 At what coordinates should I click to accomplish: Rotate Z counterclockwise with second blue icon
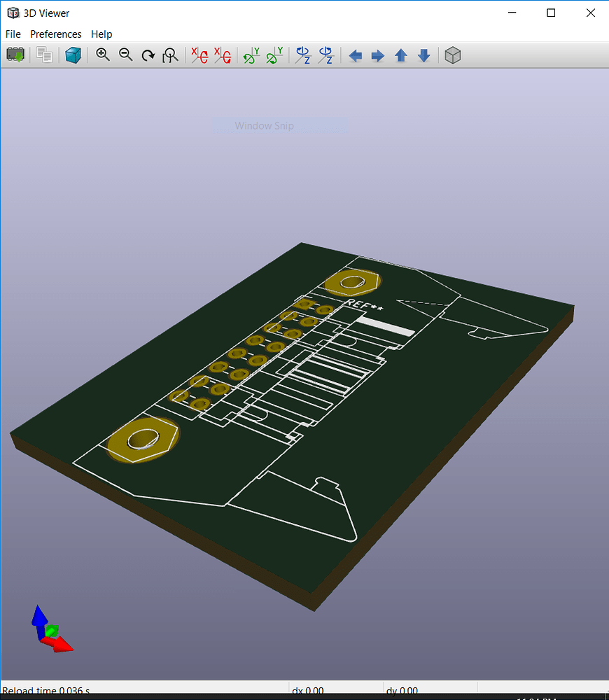pos(326,55)
